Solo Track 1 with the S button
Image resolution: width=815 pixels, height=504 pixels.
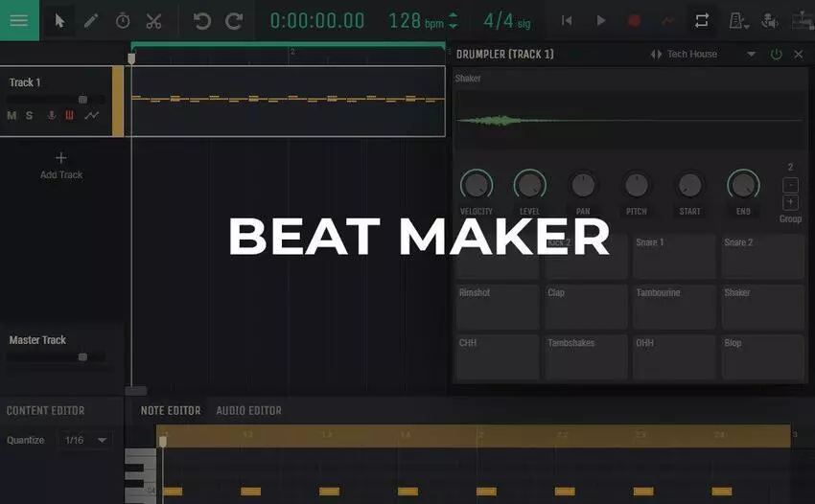(x=29, y=116)
